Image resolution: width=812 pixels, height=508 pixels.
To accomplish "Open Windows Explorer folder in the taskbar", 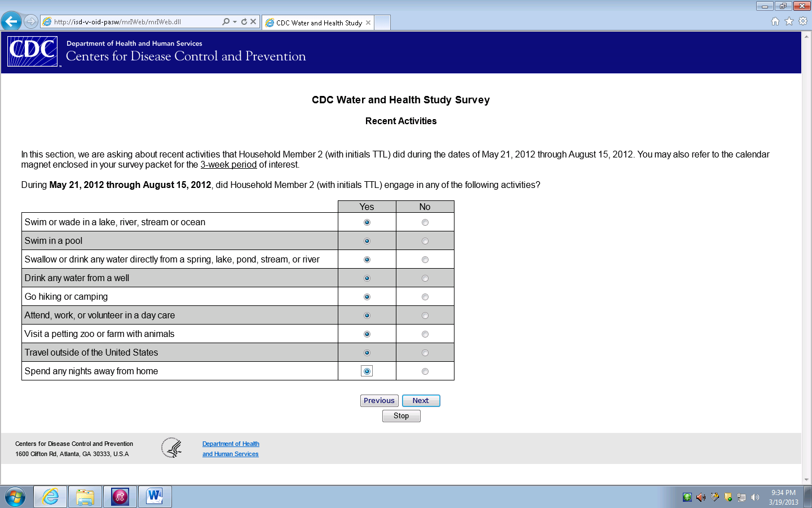I will [x=85, y=497].
